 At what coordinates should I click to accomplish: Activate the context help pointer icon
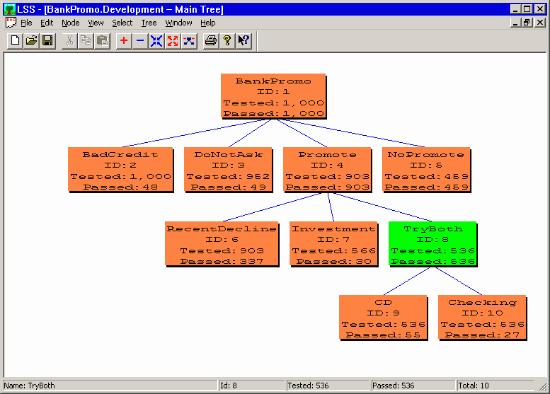tap(243, 41)
